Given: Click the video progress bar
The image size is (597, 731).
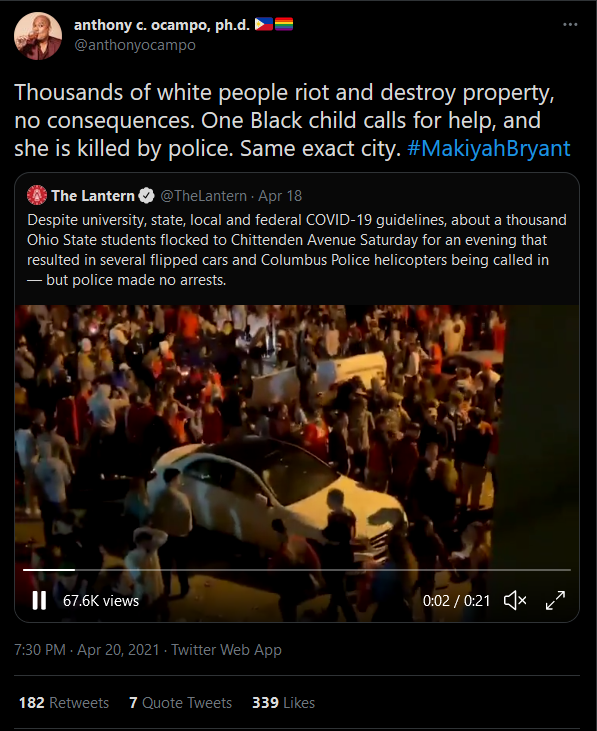Looking at the screenshot, I should 297,570.
